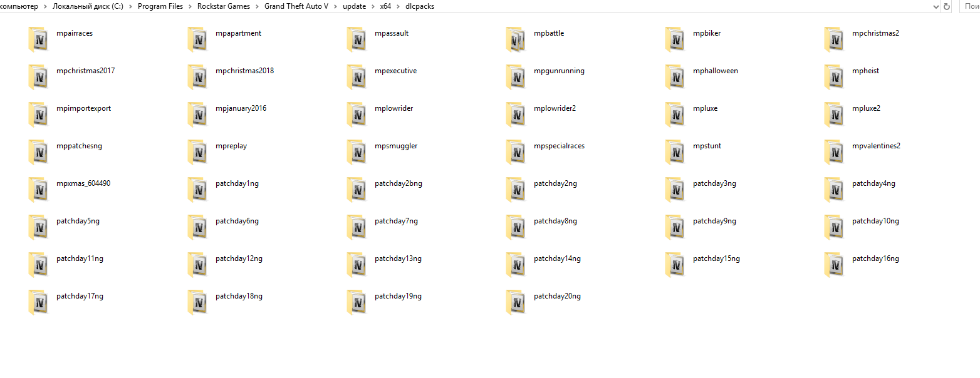
Task: Select the patchday1ng folder icon
Action: (197, 190)
